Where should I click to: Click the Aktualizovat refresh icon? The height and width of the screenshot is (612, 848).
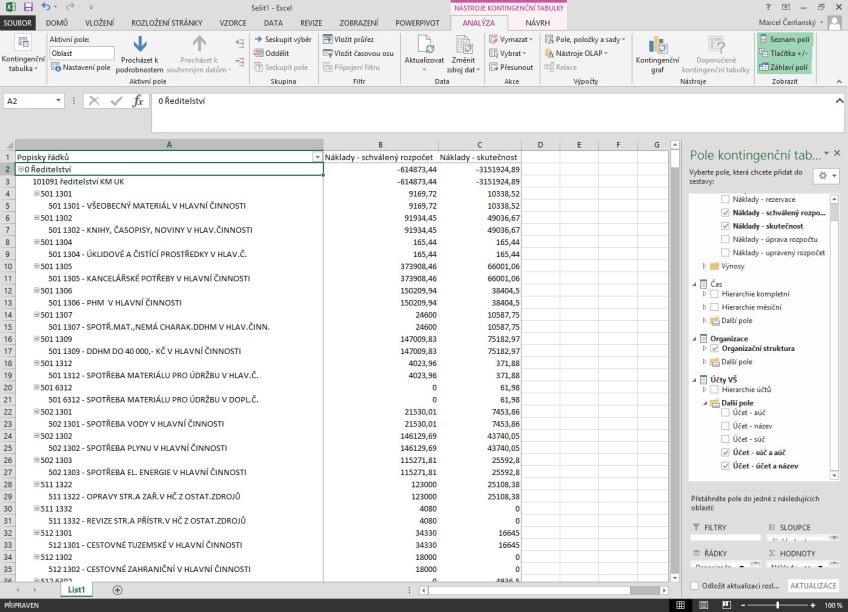(x=425, y=44)
